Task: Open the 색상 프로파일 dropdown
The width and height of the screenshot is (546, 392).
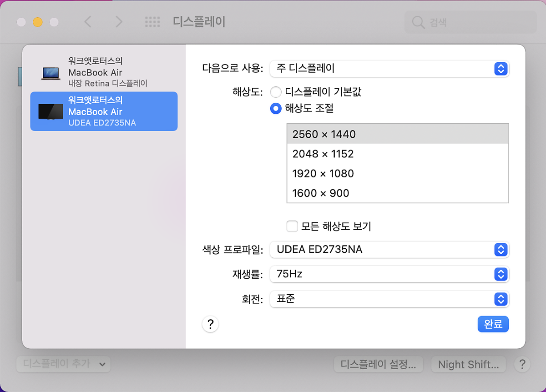Action: click(389, 249)
